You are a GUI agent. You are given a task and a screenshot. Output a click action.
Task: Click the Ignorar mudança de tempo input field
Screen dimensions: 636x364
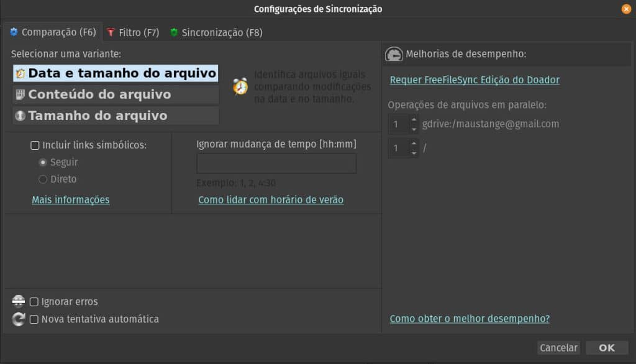276,163
